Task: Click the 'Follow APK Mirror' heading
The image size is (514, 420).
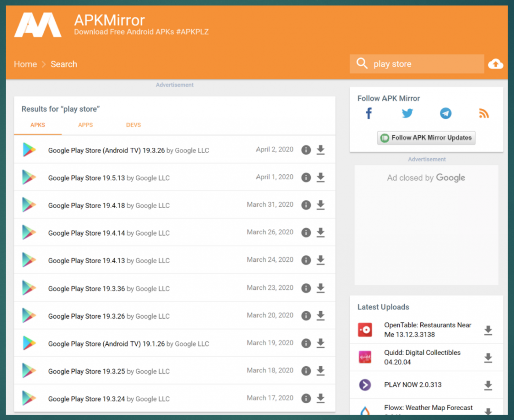Action: [389, 99]
